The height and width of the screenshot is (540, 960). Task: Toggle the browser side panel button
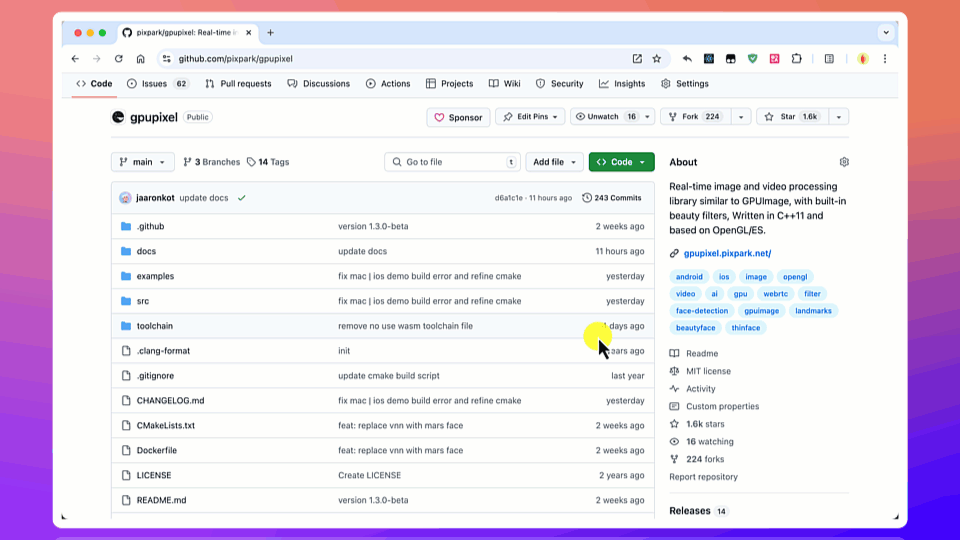pos(829,59)
